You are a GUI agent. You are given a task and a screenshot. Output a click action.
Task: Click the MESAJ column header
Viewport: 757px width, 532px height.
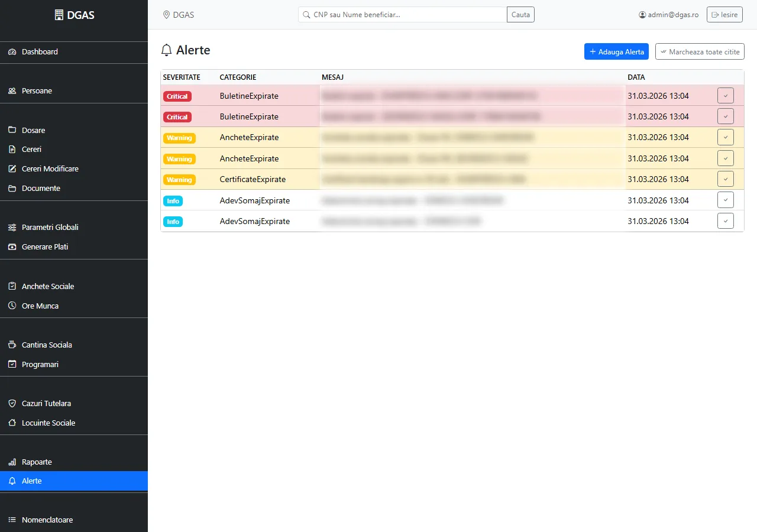point(332,77)
